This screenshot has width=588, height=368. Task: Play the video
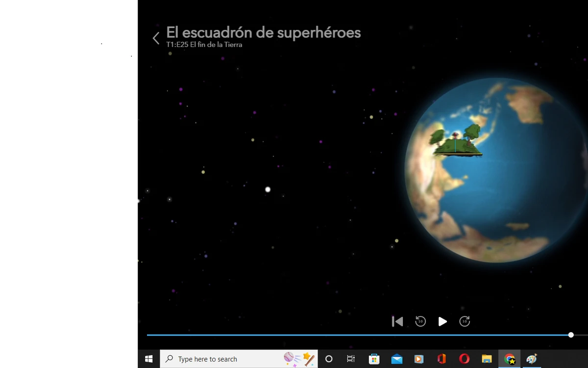point(442,321)
